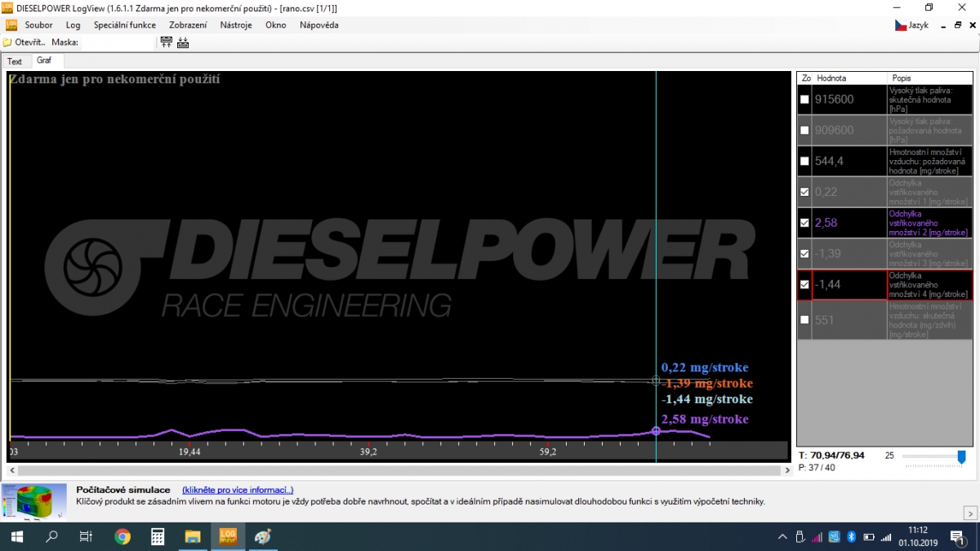Click the 'P: 37 / 40' position readout
Screen dimensions: 980x551
click(x=817, y=468)
